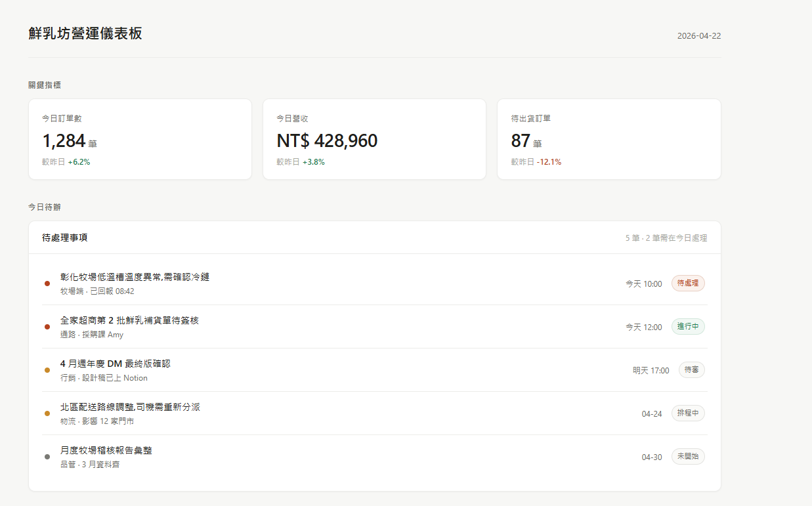812x506 pixels.
Task: Open the 彰化牧場低溫槽溫度異常 task title
Action: point(135,278)
